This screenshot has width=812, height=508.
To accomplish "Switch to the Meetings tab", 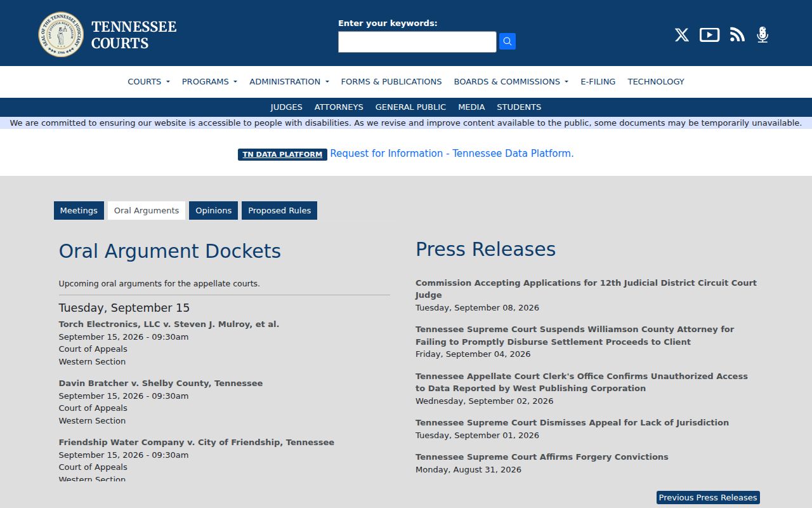I will (x=79, y=210).
